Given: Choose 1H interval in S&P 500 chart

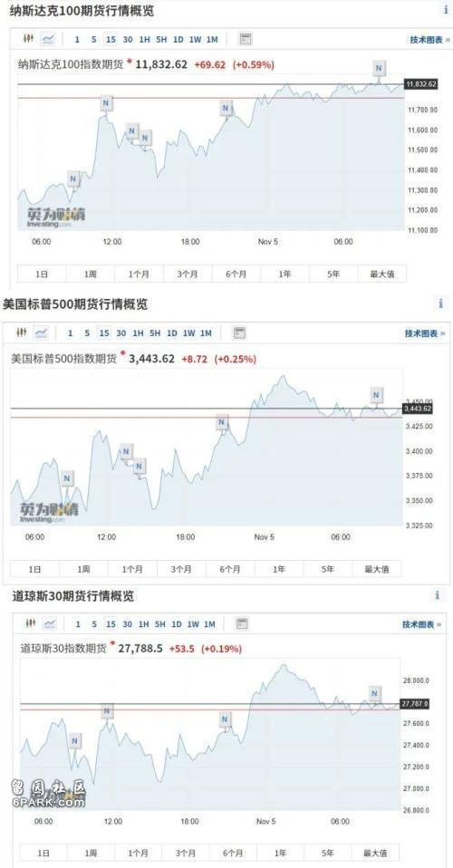Looking at the screenshot, I should pyautogui.click(x=138, y=333).
